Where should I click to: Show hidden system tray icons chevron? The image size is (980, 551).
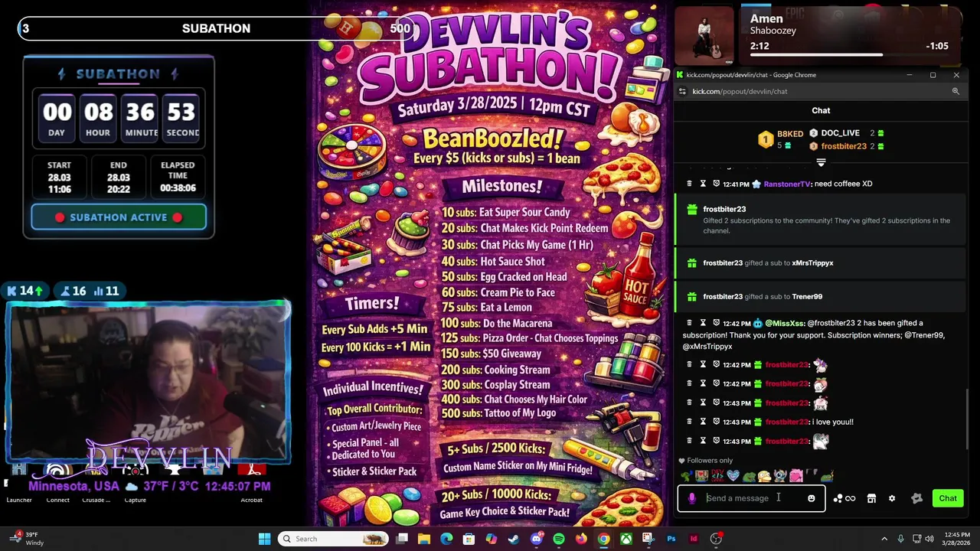884,539
